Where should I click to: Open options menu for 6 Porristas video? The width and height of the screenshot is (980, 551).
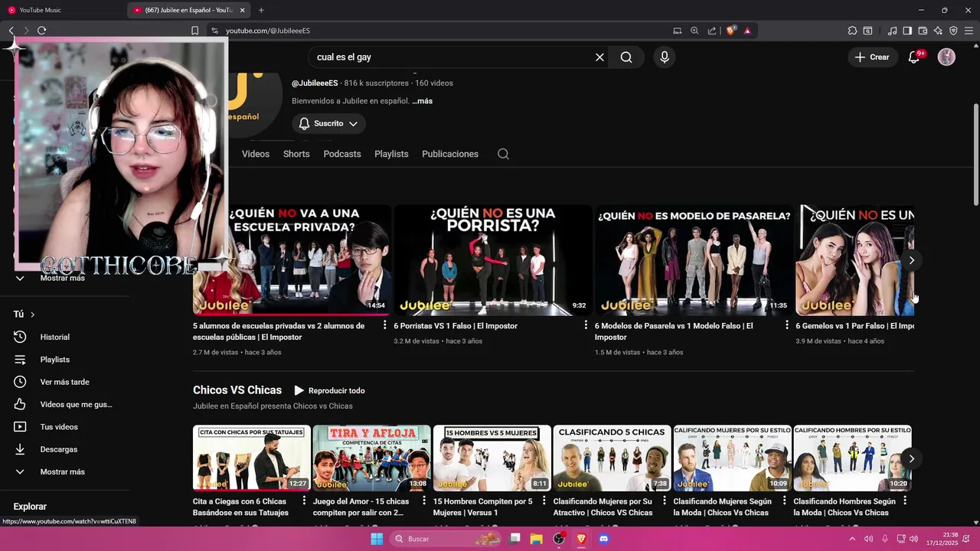coord(586,326)
